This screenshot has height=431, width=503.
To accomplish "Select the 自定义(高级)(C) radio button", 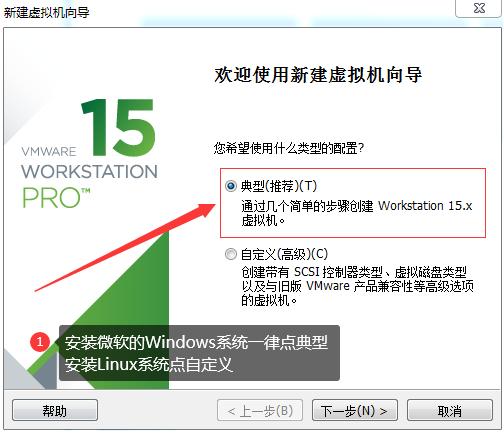I will [231, 254].
